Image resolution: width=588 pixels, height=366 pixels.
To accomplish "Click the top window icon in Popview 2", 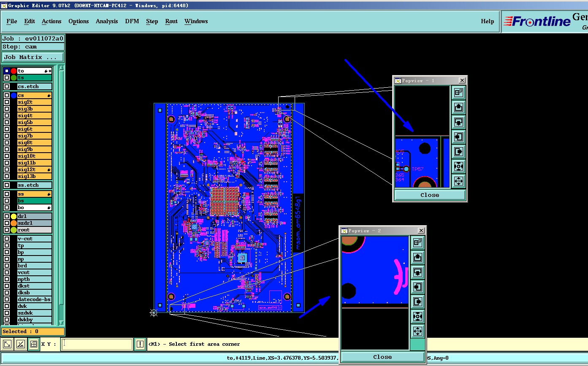I will 417,242.
